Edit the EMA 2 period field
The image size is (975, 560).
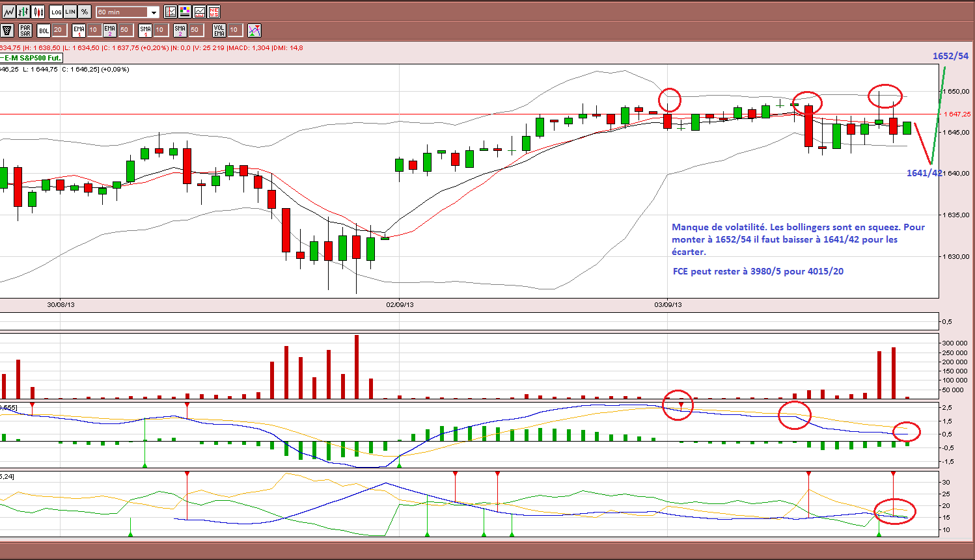click(x=126, y=30)
